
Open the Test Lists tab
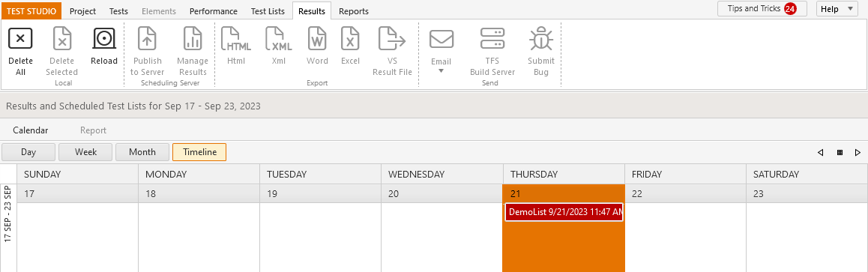268,11
